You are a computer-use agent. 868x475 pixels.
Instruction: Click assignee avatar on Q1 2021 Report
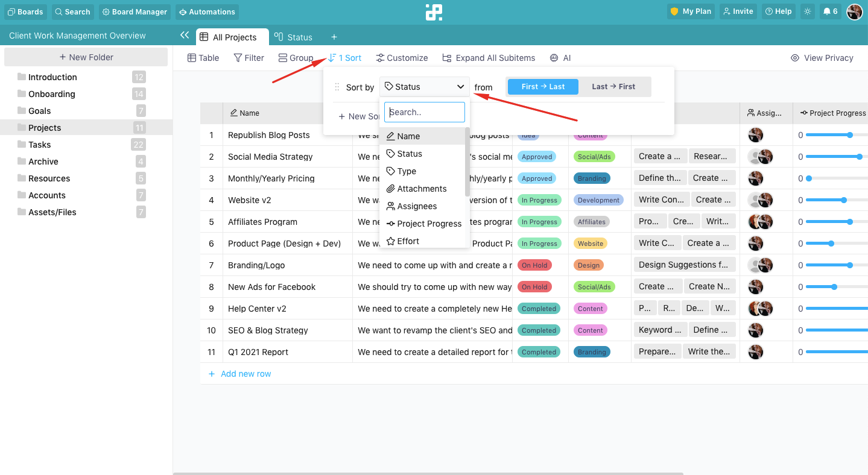[x=756, y=352]
